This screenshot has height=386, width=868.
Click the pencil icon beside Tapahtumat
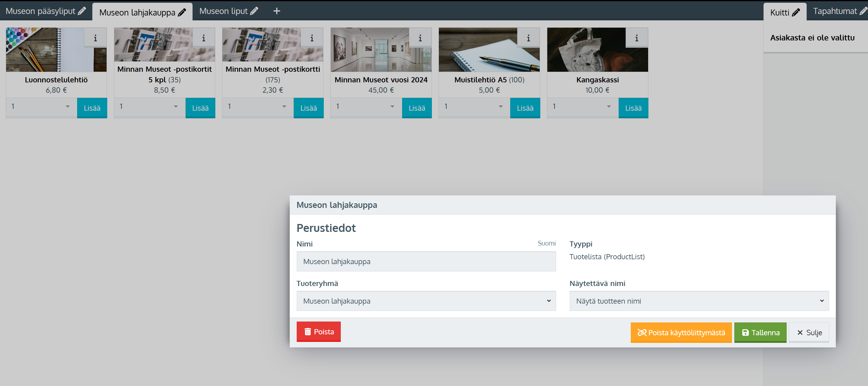(863, 11)
